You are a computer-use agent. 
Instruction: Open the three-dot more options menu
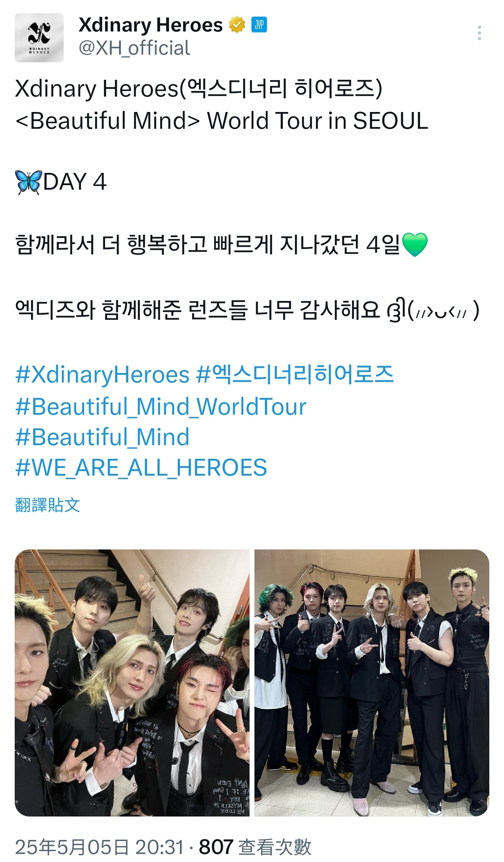[x=479, y=33]
